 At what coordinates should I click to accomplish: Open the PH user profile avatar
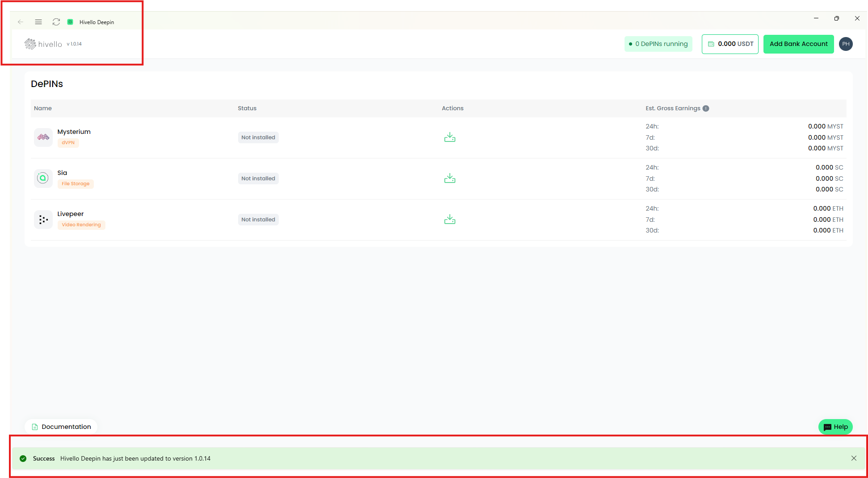click(x=846, y=44)
